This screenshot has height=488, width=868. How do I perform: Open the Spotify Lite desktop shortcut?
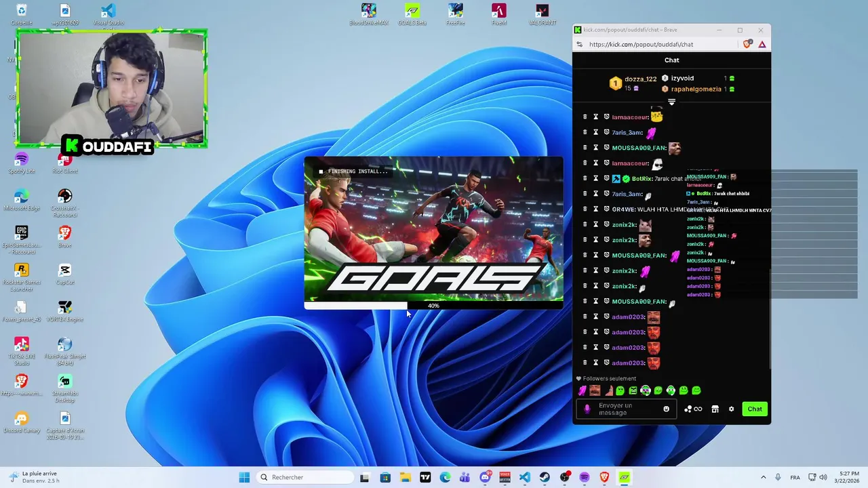coord(22,163)
